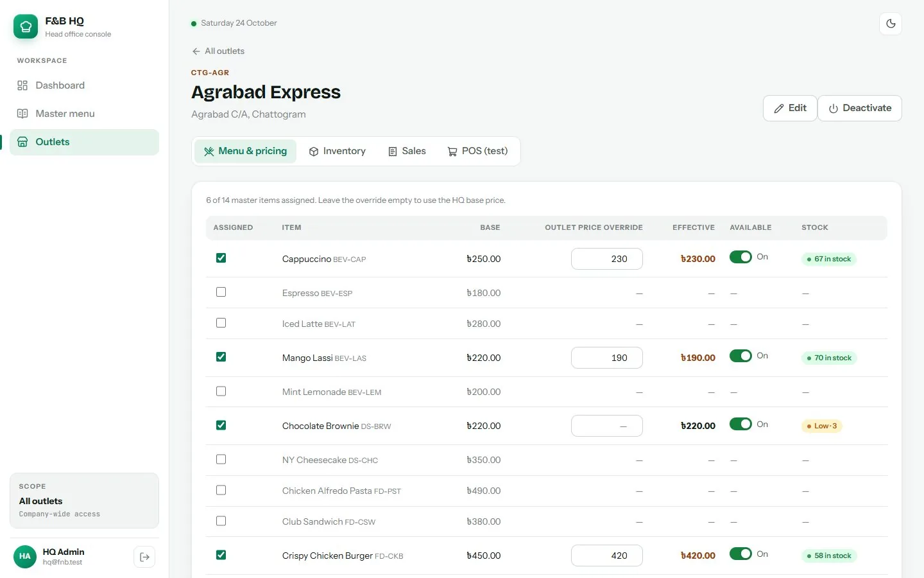Click the Edit button
The image size is (924, 578).
click(790, 108)
